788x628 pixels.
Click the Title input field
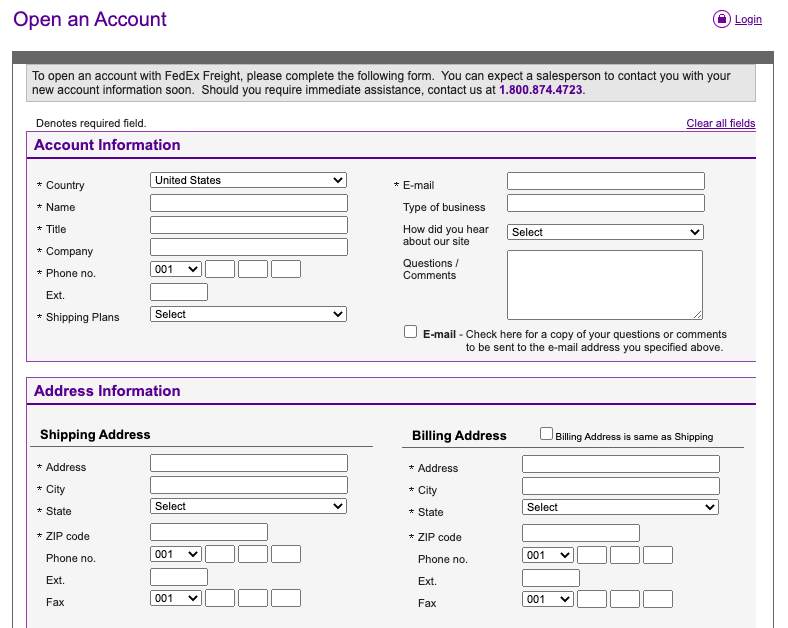pyautogui.click(x=249, y=225)
